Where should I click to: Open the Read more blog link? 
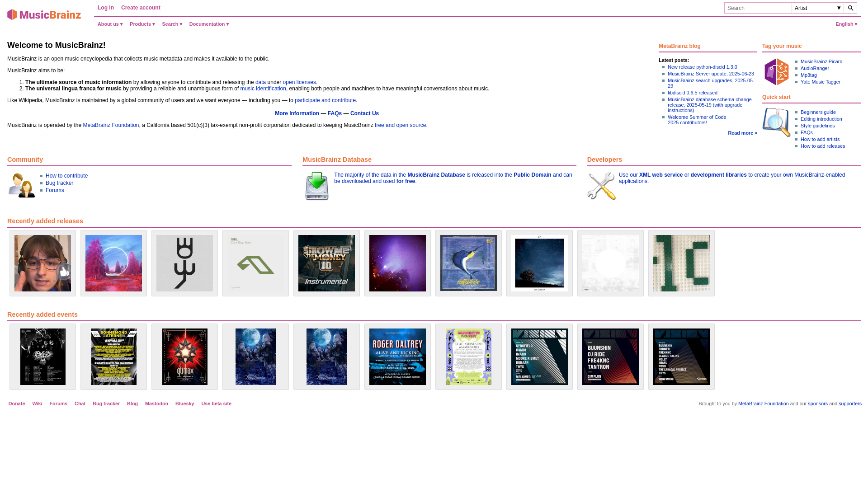click(x=742, y=133)
